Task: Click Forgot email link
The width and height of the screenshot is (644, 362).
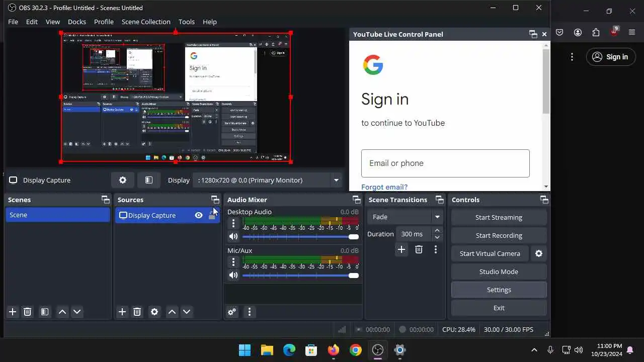Action: tap(384, 187)
